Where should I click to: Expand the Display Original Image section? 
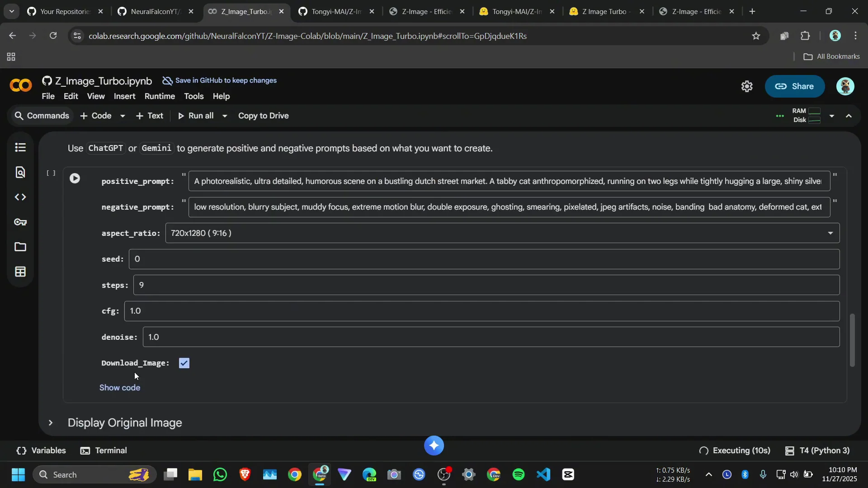coord(50,423)
